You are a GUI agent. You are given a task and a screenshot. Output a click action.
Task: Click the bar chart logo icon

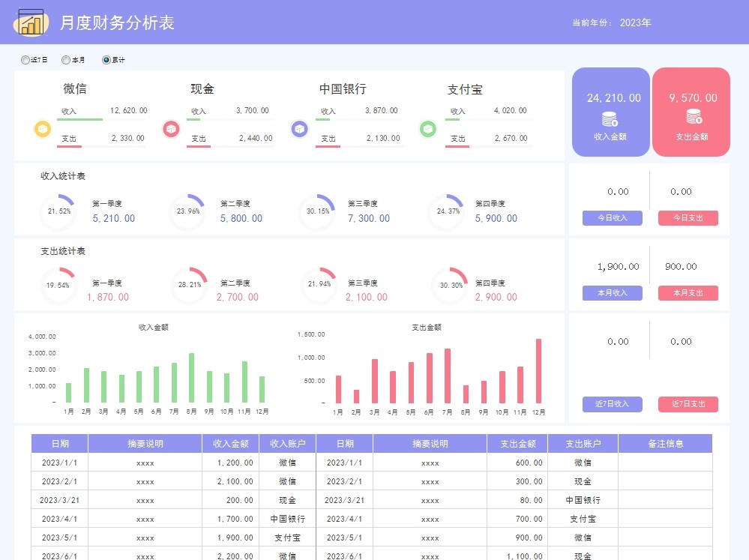[31, 22]
